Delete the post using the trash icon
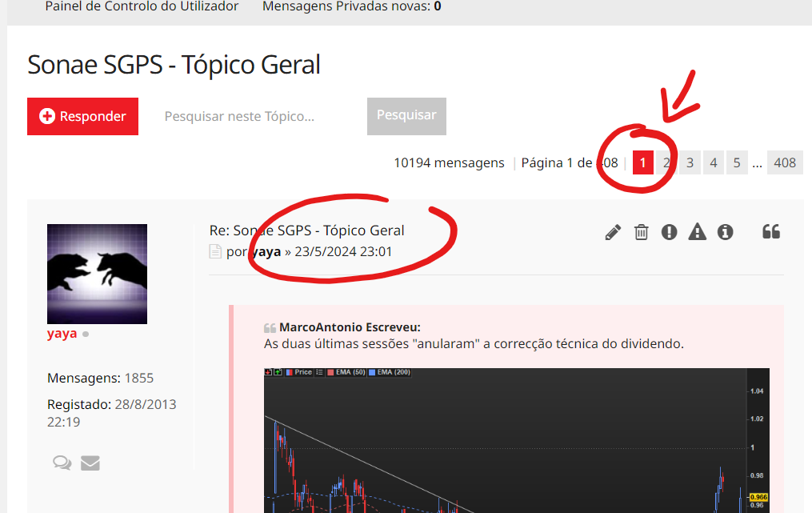Screen dimensions: 812x513 tap(641, 232)
